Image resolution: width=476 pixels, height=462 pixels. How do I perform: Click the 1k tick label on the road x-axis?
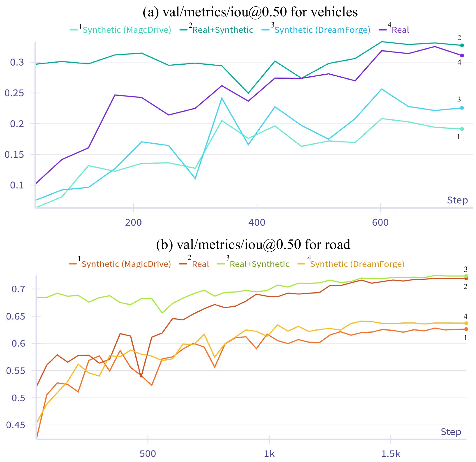tap(269, 454)
